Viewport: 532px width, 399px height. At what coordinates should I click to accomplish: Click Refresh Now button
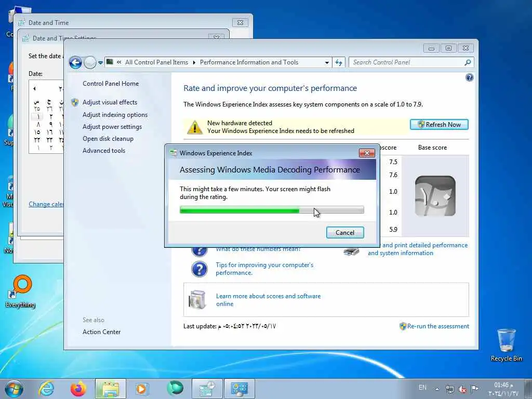point(439,125)
